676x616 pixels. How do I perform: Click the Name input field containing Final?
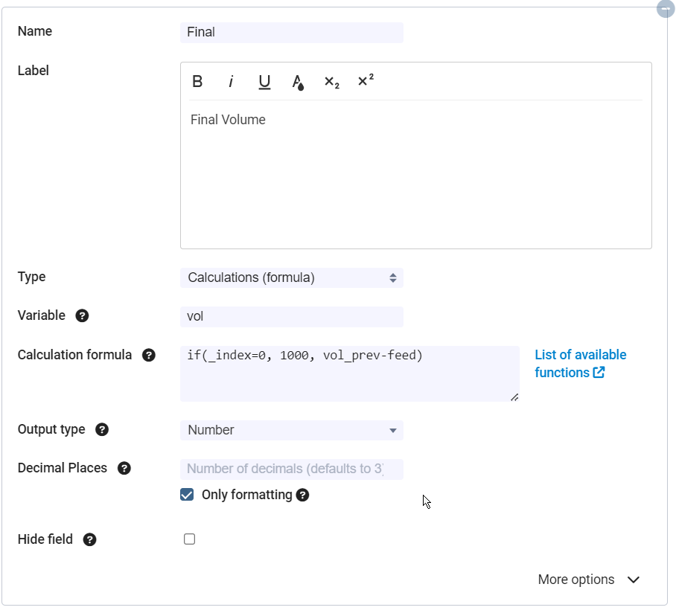point(291,32)
